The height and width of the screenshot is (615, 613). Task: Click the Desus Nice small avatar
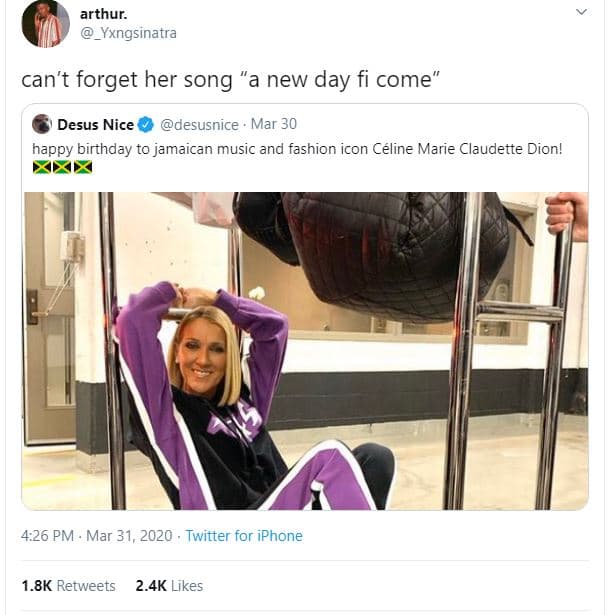[x=42, y=125]
